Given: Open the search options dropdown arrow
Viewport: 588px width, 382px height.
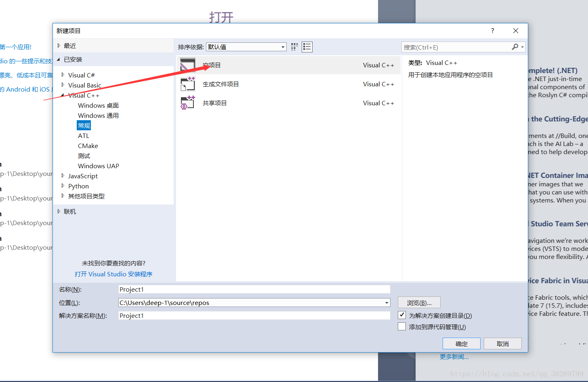Looking at the screenshot, I should [523, 47].
